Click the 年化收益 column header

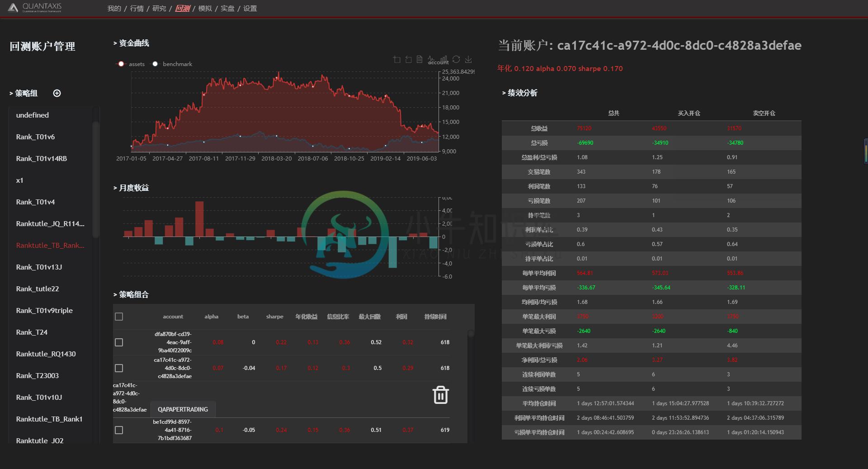coord(307,317)
